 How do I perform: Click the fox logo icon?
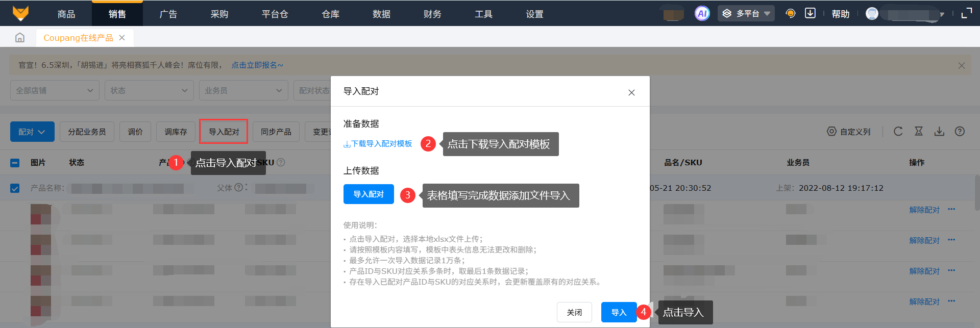pyautogui.click(x=20, y=13)
